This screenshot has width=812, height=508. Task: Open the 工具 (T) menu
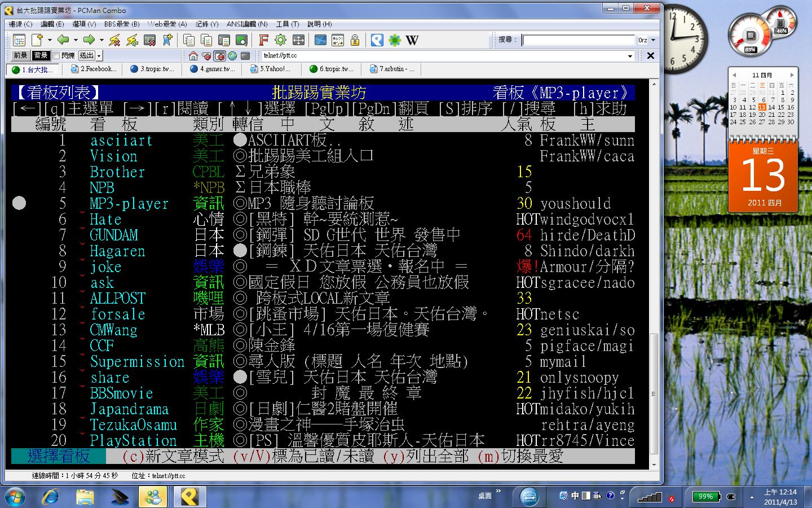288,24
